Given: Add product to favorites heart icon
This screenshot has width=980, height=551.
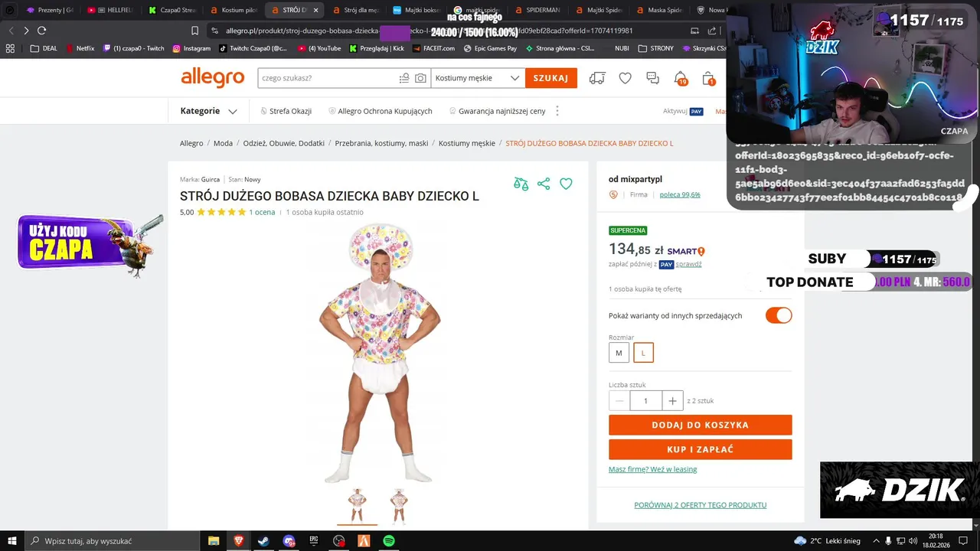Looking at the screenshot, I should pyautogui.click(x=566, y=184).
